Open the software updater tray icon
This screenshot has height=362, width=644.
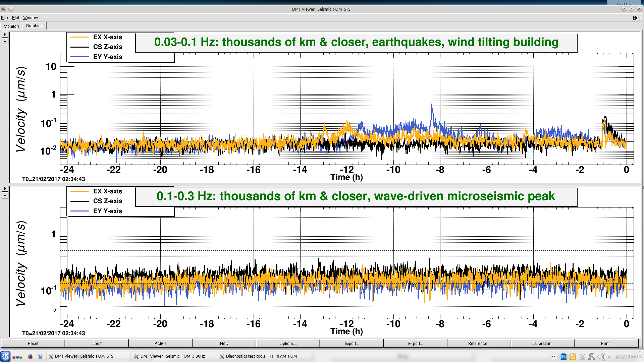[x=563, y=357]
